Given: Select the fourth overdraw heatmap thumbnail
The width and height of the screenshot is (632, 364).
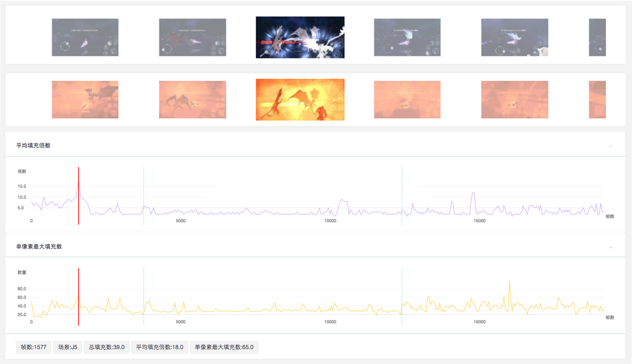Looking at the screenshot, I should tap(407, 100).
